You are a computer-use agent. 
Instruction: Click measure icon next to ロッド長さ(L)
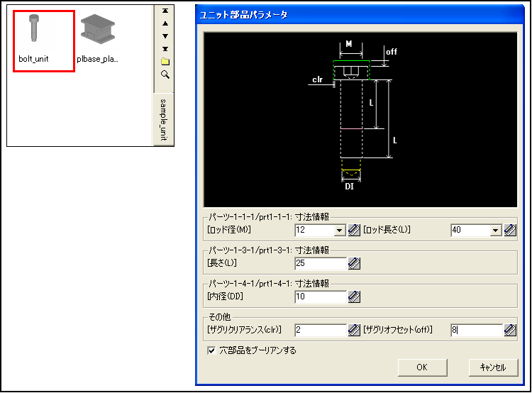click(x=510, y=230)
